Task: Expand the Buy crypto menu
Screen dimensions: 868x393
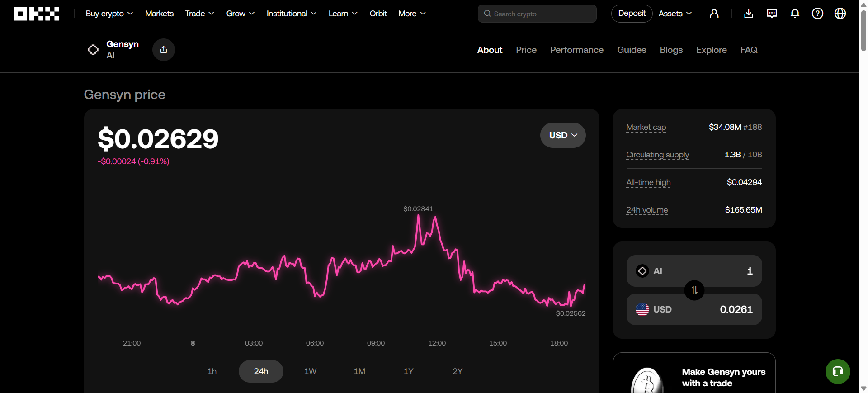Action: [x=109, y=14]
